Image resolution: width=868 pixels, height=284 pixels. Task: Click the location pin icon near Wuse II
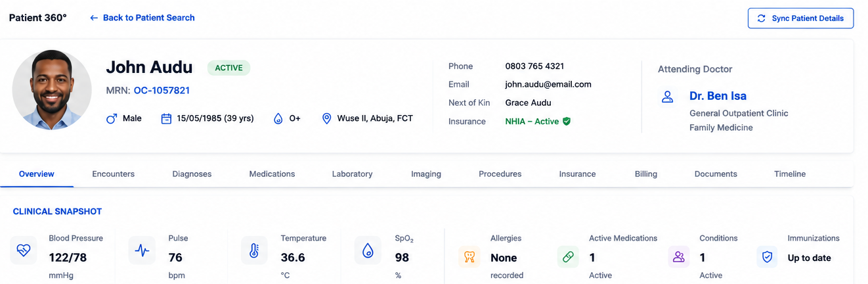coord(326,119)
